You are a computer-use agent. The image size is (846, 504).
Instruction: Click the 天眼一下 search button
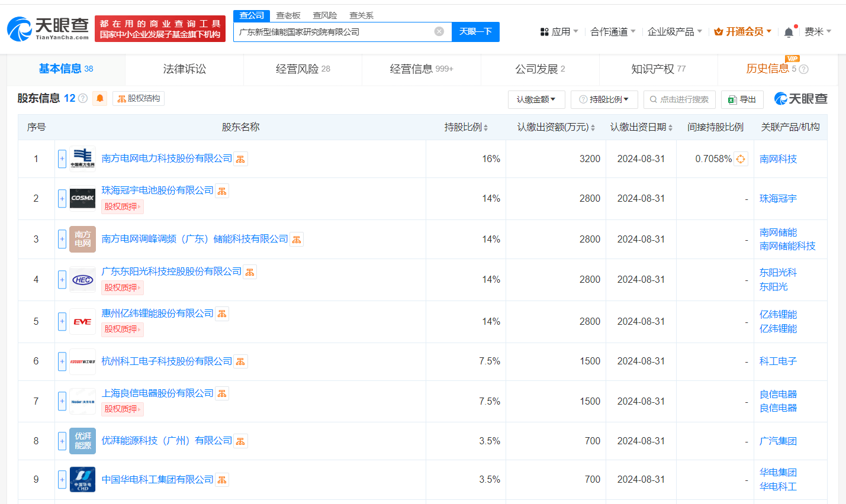475,31
